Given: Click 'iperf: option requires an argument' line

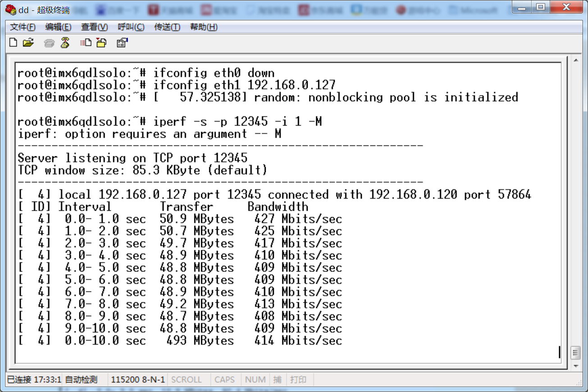Looking at the screenshot, I should (149, 134).
